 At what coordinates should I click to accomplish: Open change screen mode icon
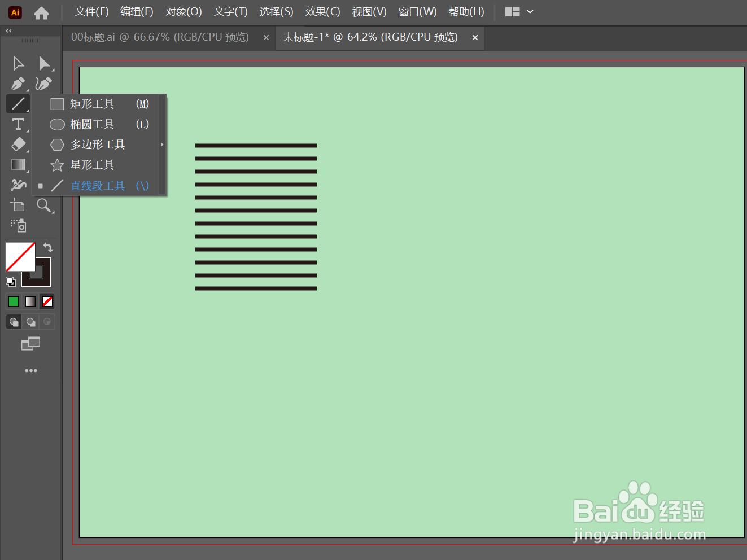pos(30,343)
